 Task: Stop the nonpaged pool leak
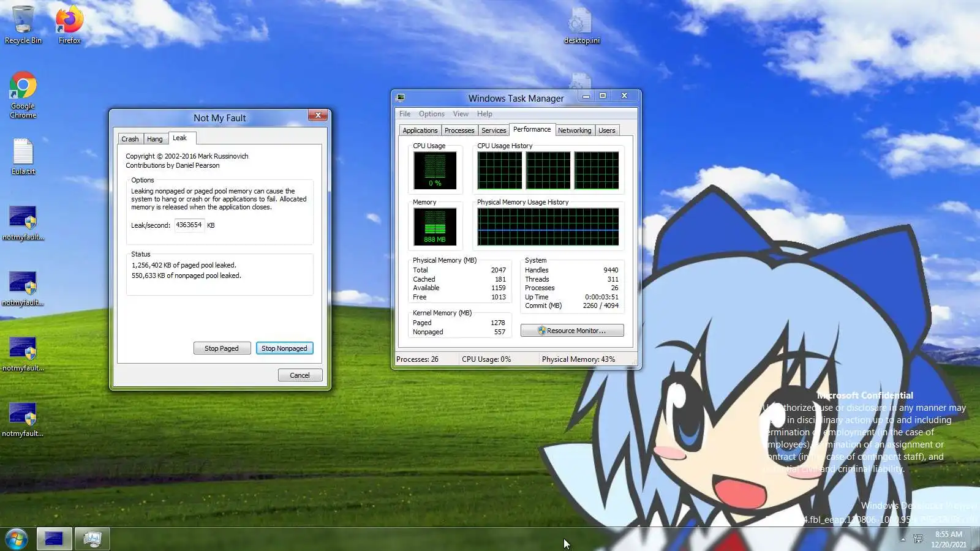coord(284,348)
